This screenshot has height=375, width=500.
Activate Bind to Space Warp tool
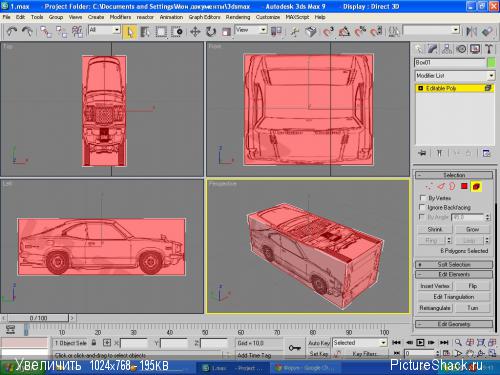(77, 32)
